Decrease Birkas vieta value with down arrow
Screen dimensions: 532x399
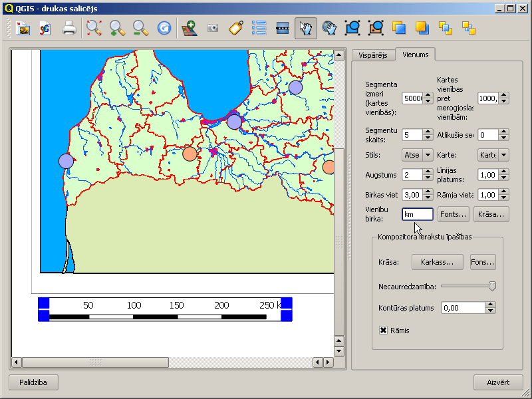point(428,198)
